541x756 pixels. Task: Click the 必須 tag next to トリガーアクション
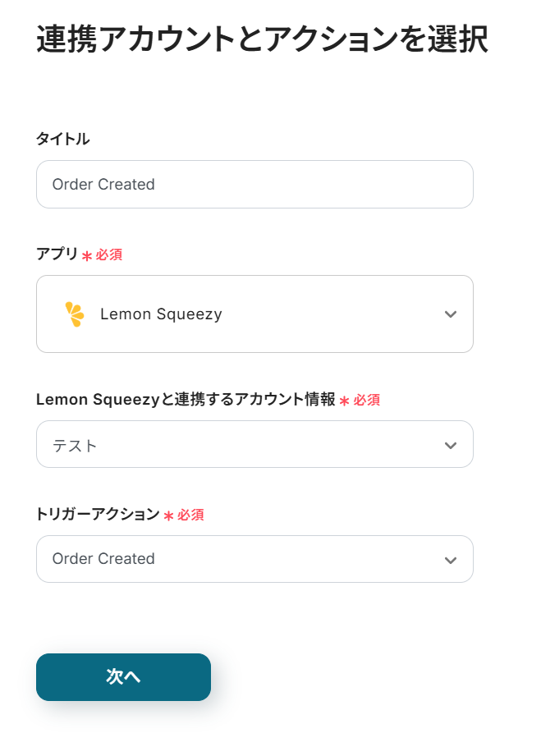[x=190, y=515]
